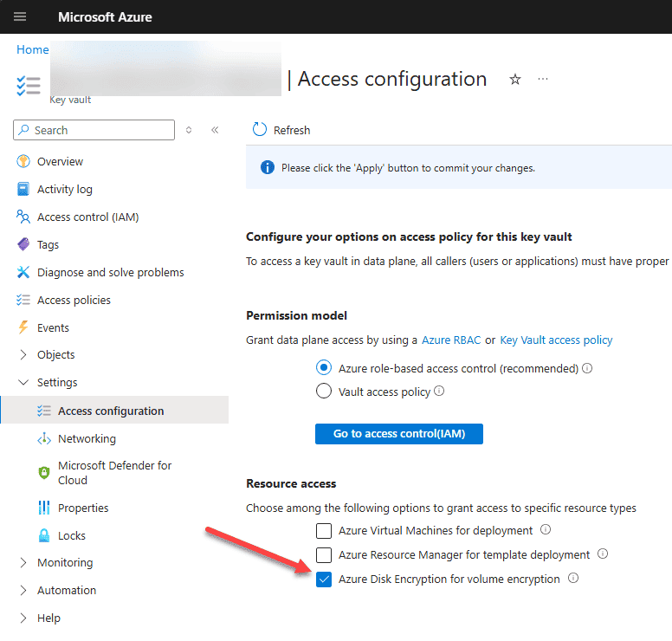Open Networking settings page
Screen dimensions: 672x641
coord(87,438)
